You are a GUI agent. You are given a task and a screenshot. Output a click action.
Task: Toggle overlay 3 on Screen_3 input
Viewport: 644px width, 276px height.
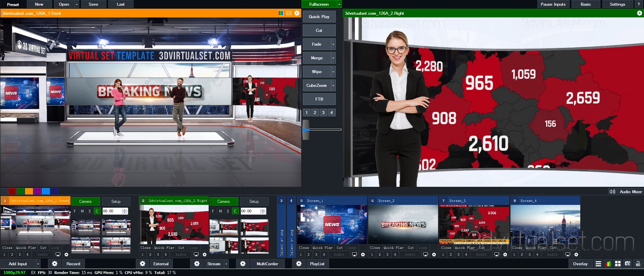pos(459,255)
